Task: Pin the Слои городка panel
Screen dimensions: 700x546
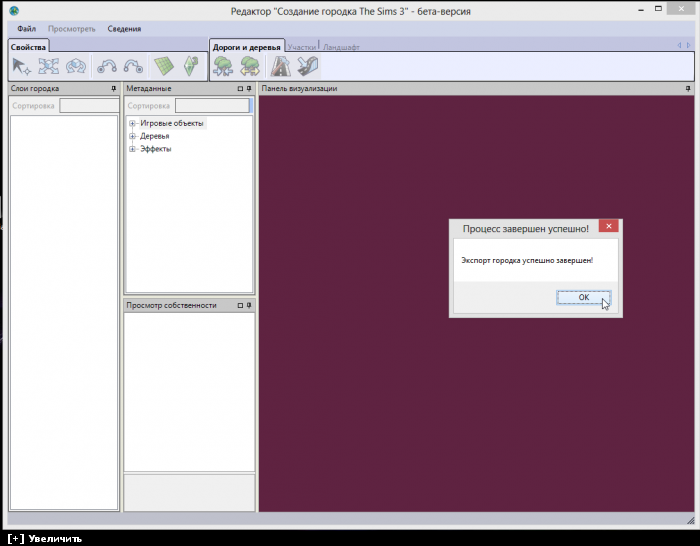Action: click(x=114, y=89)
